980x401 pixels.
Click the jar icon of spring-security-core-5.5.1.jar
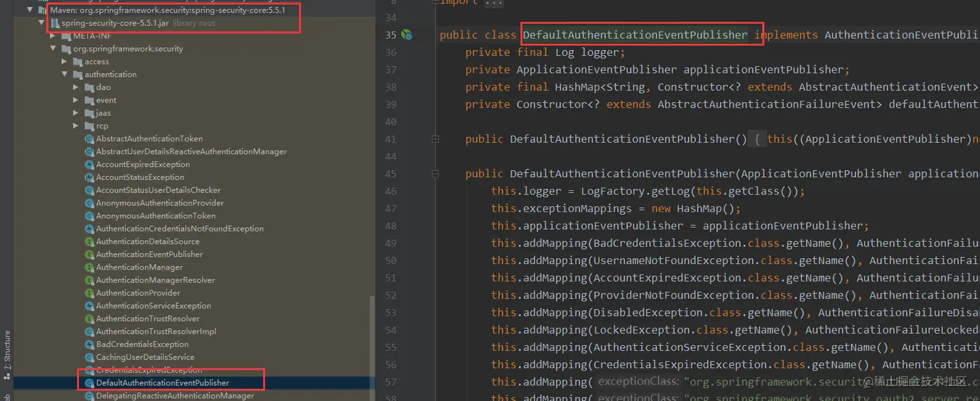[x=55, y=23]
